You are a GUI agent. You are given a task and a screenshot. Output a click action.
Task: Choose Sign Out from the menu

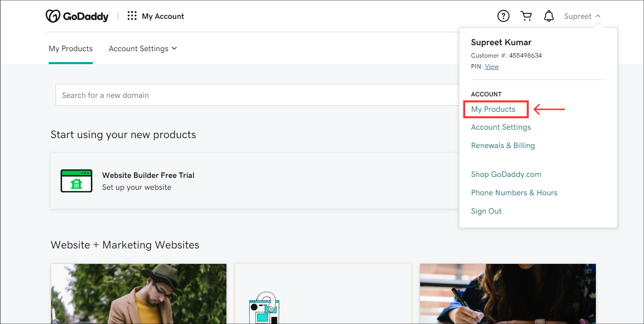pyautogui.click(x=486, y=211)
